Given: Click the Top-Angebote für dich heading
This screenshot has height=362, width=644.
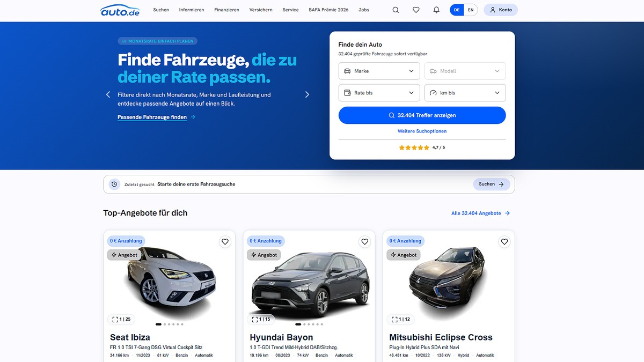Looking at the screenshot, I should coord(145,213).
